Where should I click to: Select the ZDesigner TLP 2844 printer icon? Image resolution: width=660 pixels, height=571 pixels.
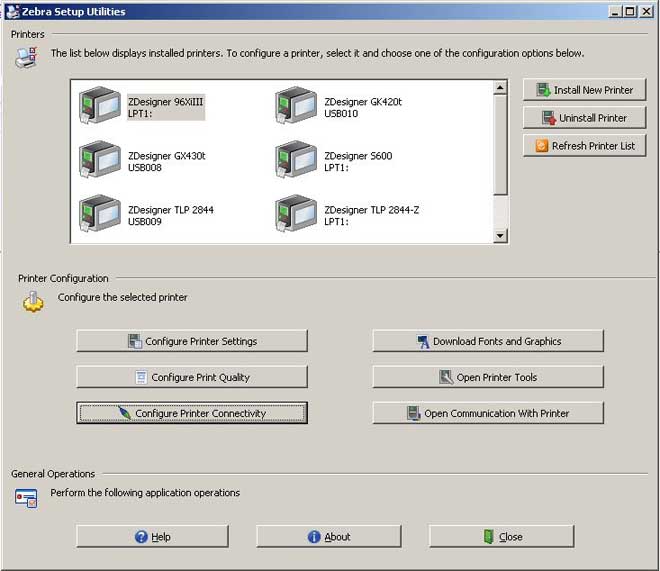tap(100, 213)
